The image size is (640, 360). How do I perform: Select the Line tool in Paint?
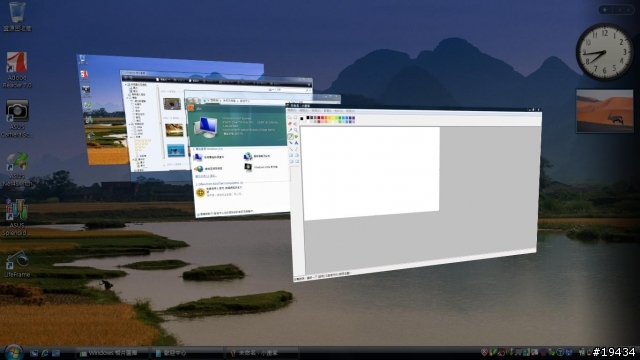point(290,149)
